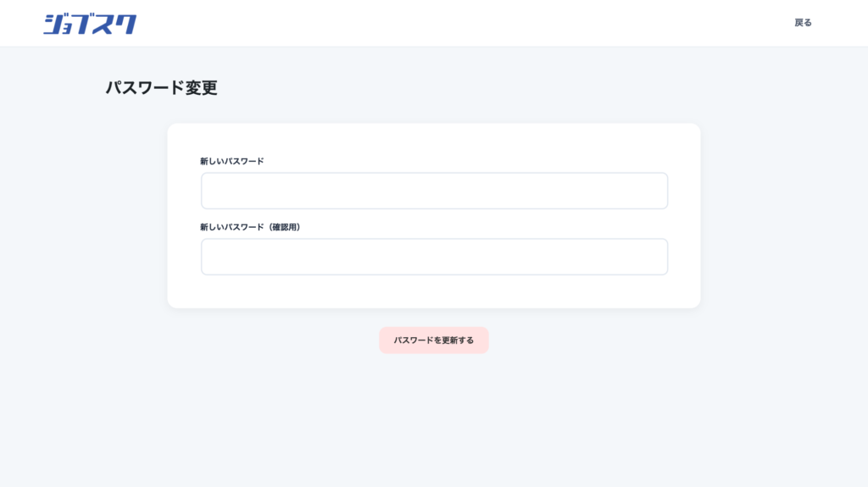Click the white form card's blank margin
This screenshot has height=487, width=868.
(434, 294)
